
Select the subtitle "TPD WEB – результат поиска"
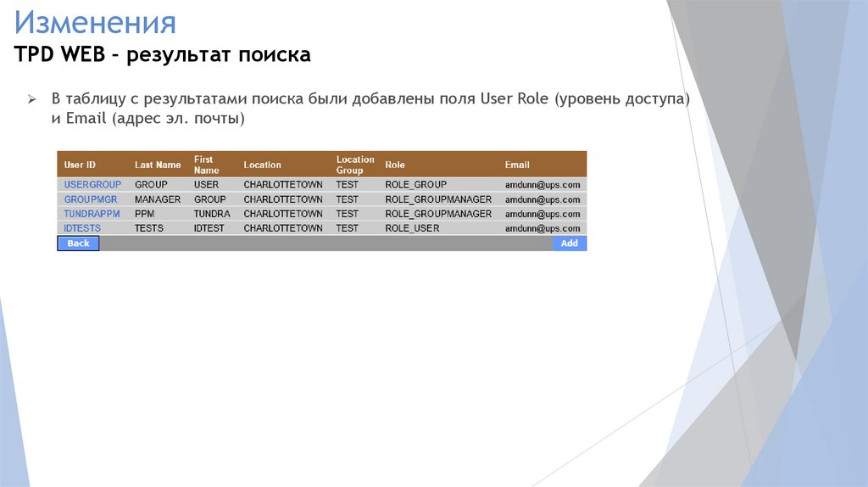click(x=163, y=55)
